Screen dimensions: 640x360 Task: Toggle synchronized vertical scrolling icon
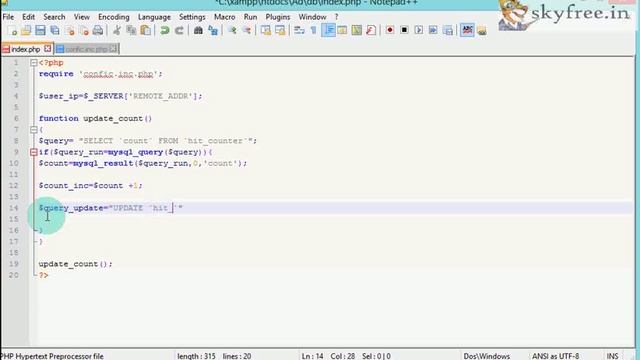[x=266, y=31]
